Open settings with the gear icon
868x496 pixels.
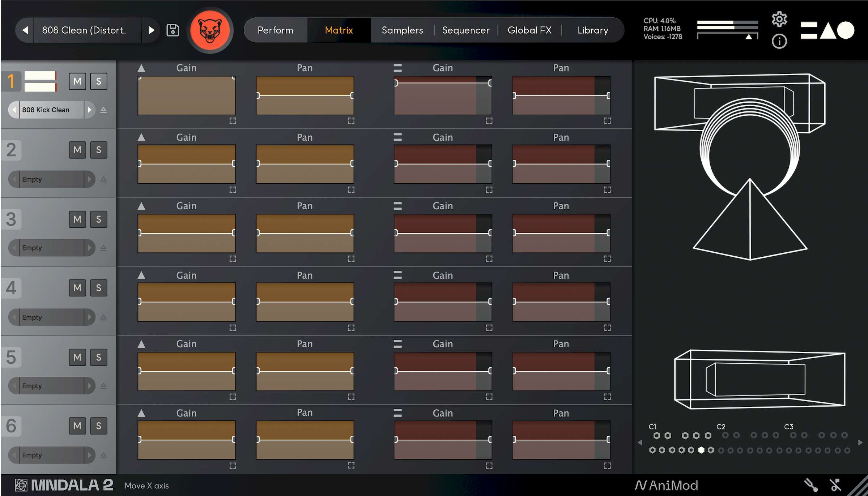pos(779,19)
